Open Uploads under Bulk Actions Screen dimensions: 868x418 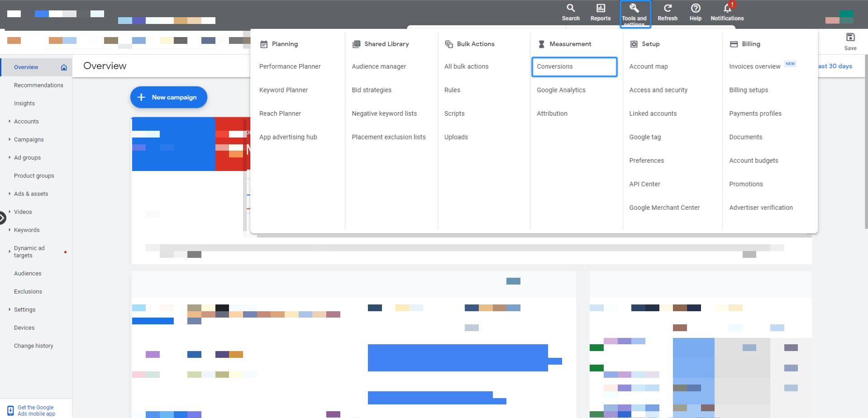tap(456, 137)
